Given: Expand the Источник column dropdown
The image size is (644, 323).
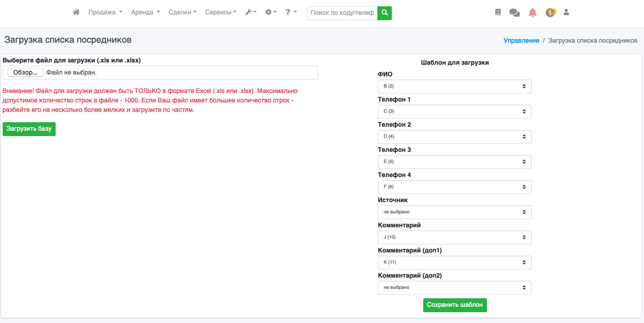Looking at the screenshot, I should point(455,212).
